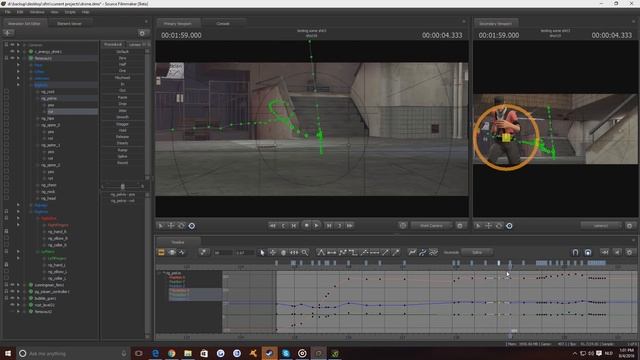
Task: Toggle the snap-to-frame icon beside magnet
Action: point(588,253)
